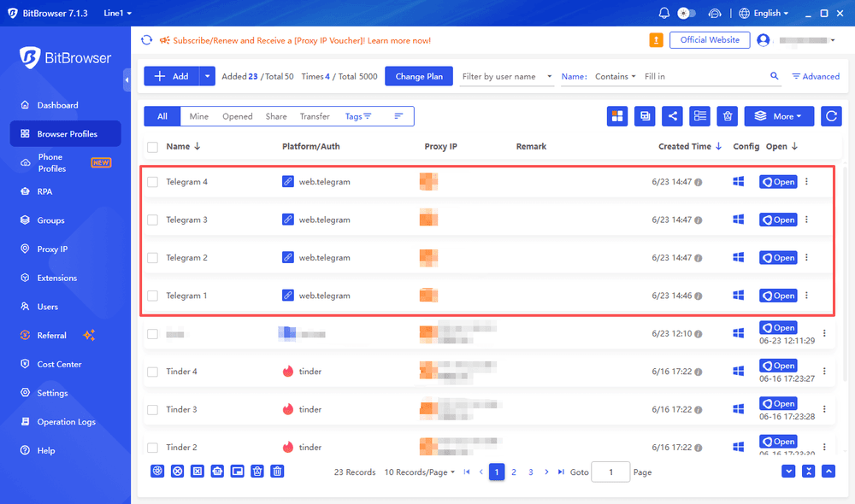Open the Tags filter
This screenshot has width=855, height=504.
point(357,116)
